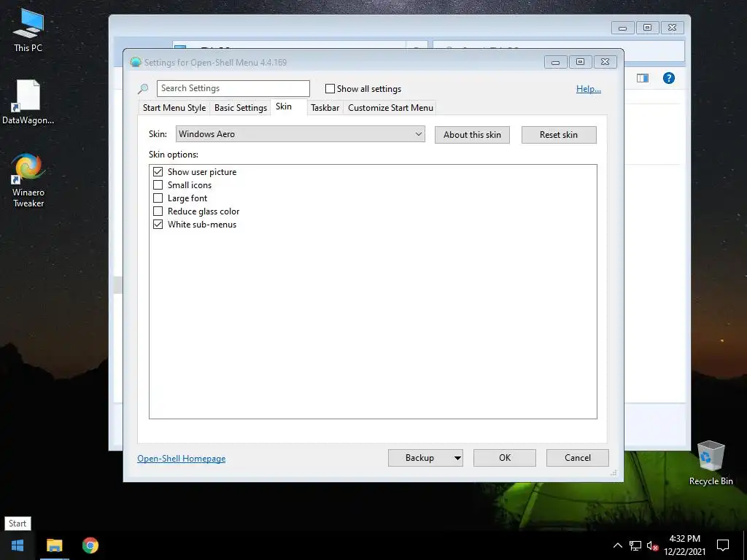
Task: Maximize the Open-Shell settings dialog
Action: 580,62
